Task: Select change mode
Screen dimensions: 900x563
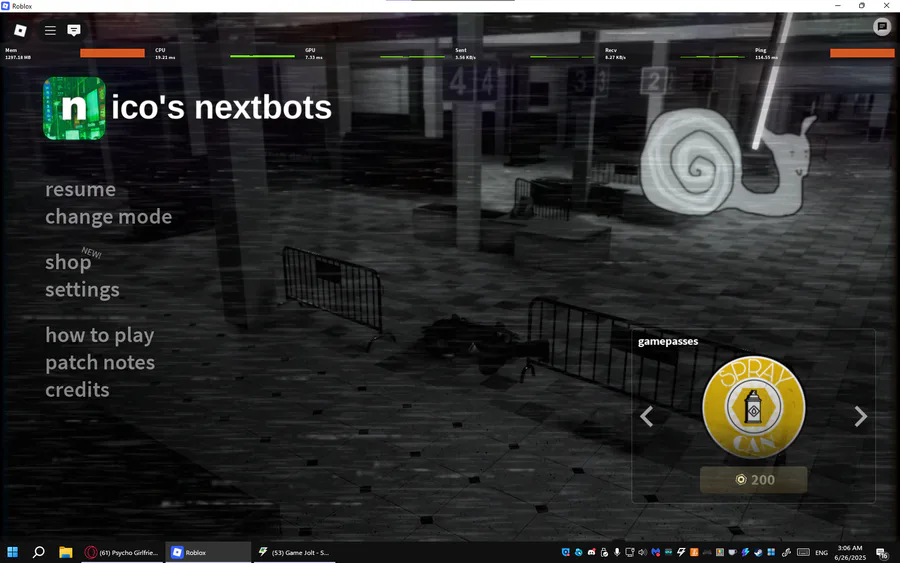Action: coord(108,217)
